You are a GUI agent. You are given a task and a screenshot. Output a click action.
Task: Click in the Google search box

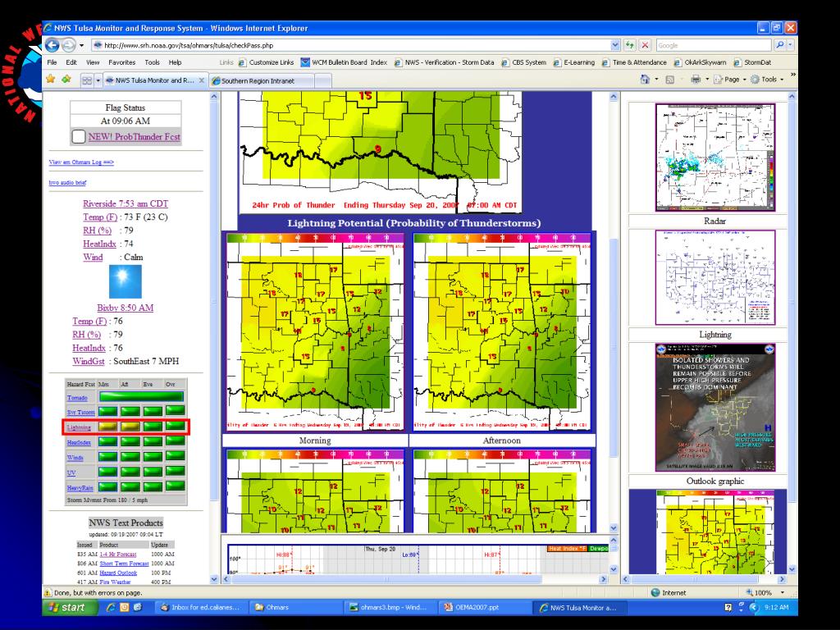(714, 46)
